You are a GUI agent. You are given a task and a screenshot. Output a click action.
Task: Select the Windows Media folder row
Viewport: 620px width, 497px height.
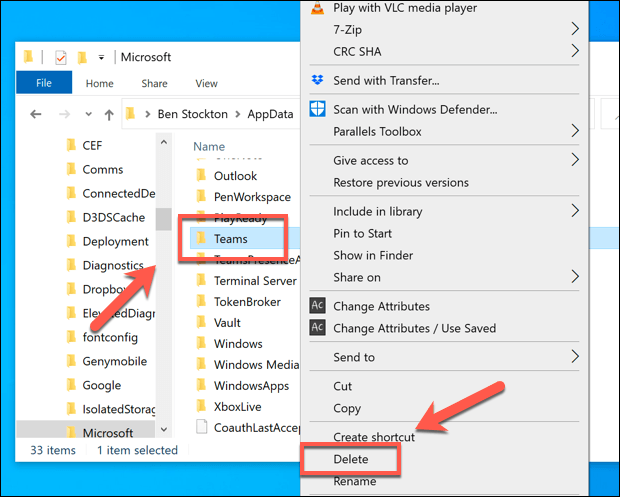[x=256, y=364]
